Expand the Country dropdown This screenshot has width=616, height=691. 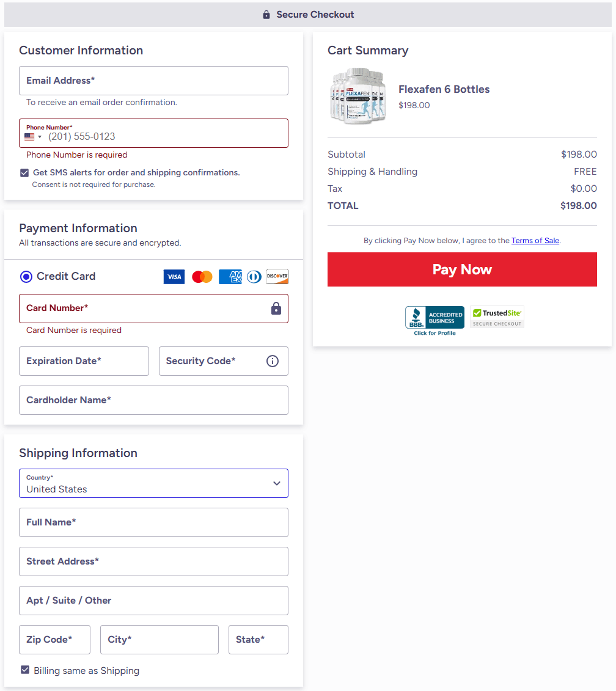[x=153, y=483]
